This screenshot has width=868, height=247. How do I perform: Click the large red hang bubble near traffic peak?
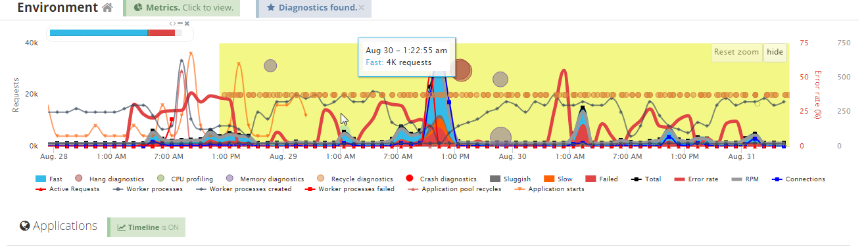pyautogui.click(x=462, y=70)
